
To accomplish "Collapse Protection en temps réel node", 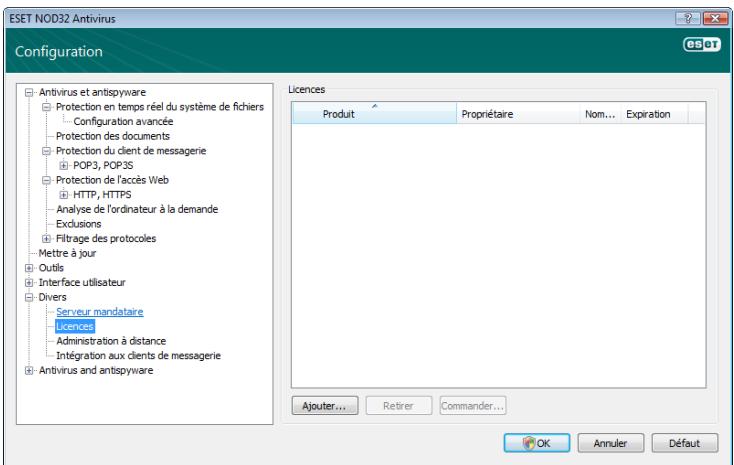I will point(46,107).
